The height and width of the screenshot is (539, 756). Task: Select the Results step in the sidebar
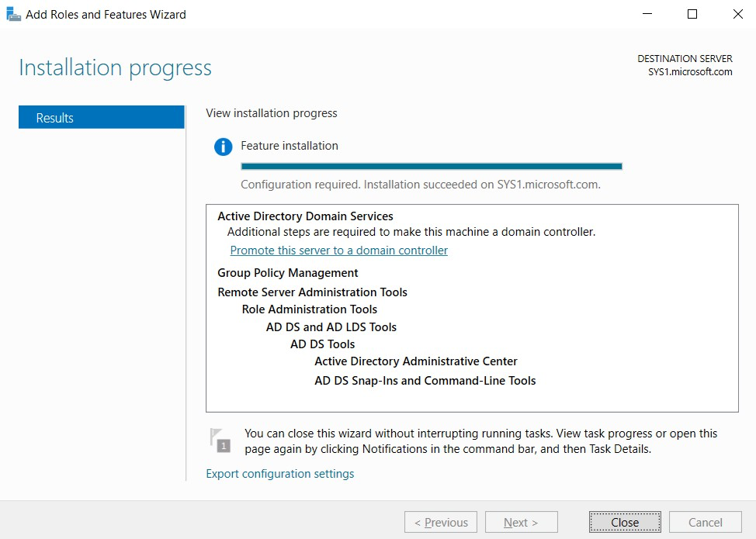point(101,118)
